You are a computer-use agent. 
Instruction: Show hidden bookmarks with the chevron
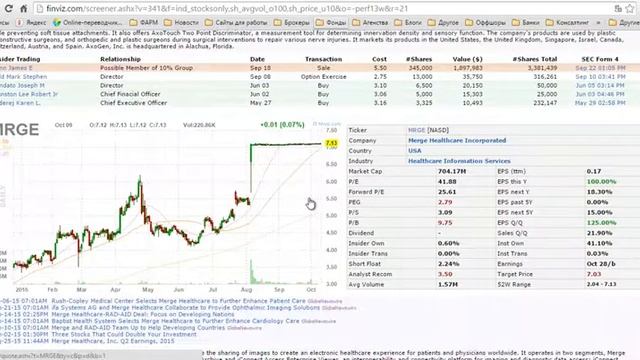[x=598, y=22]
